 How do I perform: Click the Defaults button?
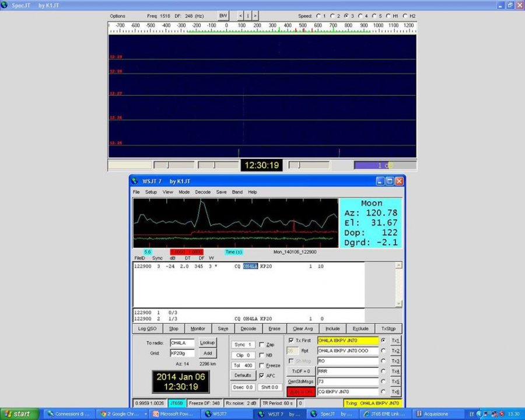tap(243, 376)
